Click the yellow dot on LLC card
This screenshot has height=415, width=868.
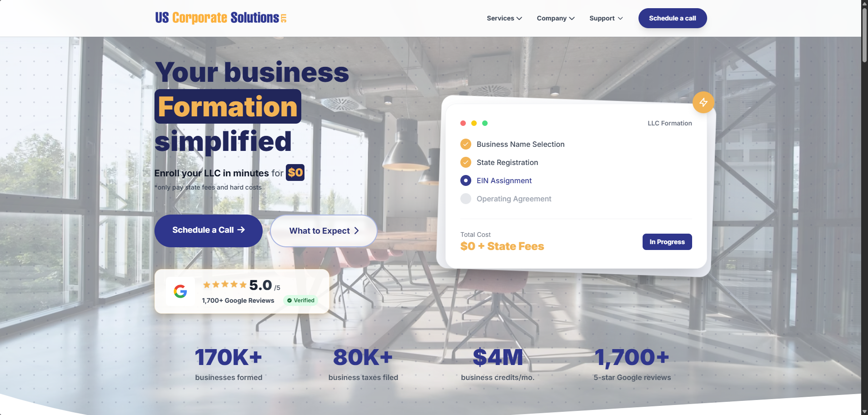click(474, 123)
